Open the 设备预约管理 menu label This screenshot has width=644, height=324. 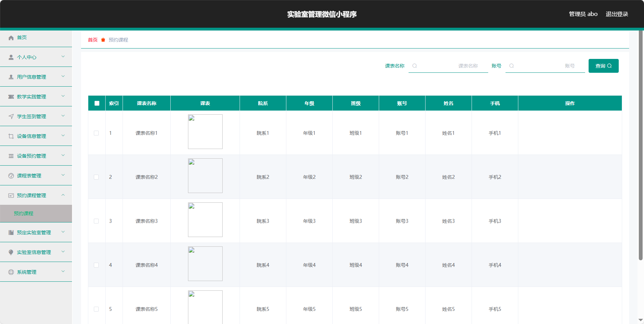pyautogui.click(x=32, y=156)
